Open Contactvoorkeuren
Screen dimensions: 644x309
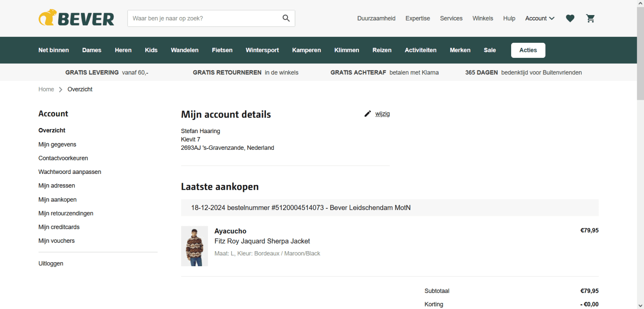(63, 158)
